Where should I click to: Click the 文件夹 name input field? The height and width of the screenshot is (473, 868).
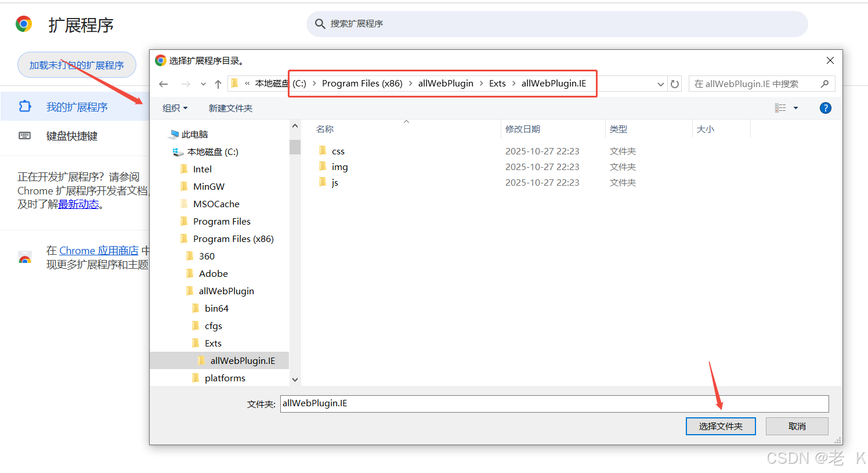coord(554,404)
